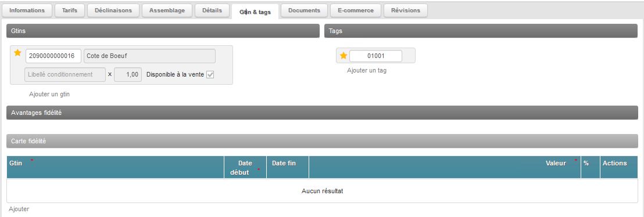Switch to the E-commerce tab

356,10
